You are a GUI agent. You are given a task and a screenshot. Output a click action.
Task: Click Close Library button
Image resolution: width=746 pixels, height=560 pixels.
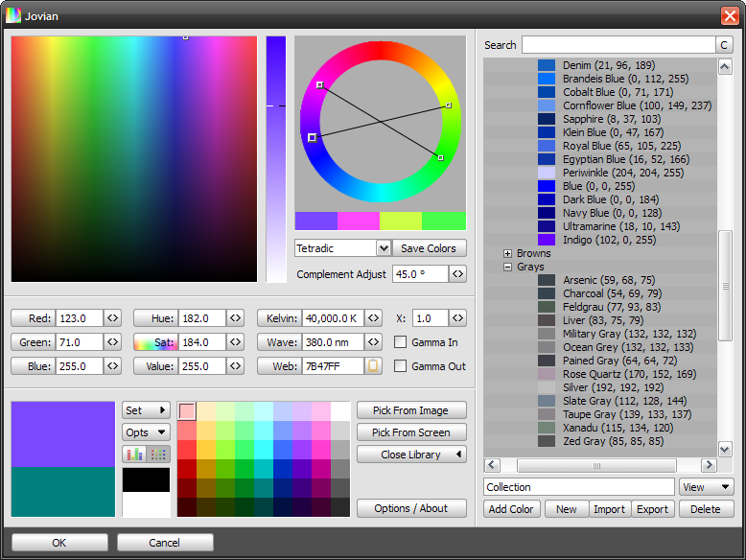click(411, 455)
